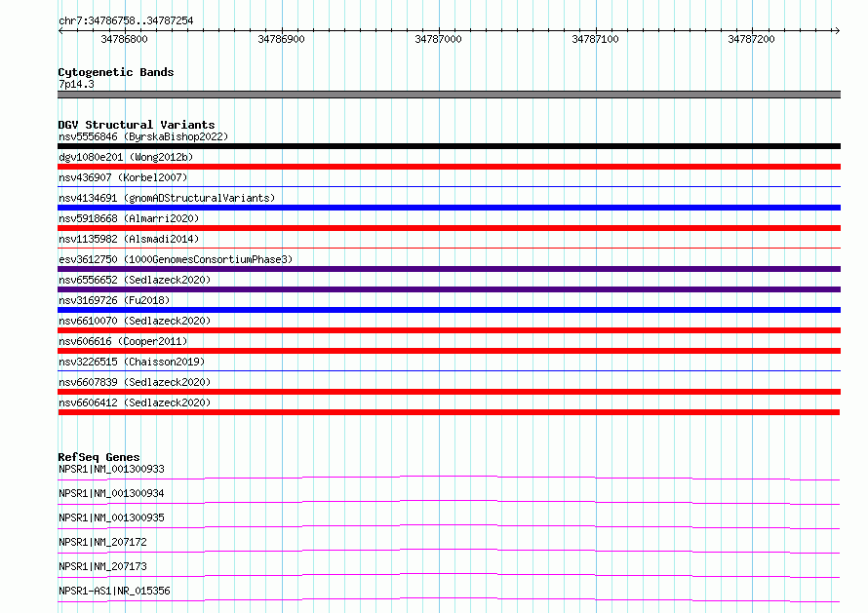Open variant nsv5918668 (Almarri2020) label
868x613 pixels.
[x=129, y=218]
